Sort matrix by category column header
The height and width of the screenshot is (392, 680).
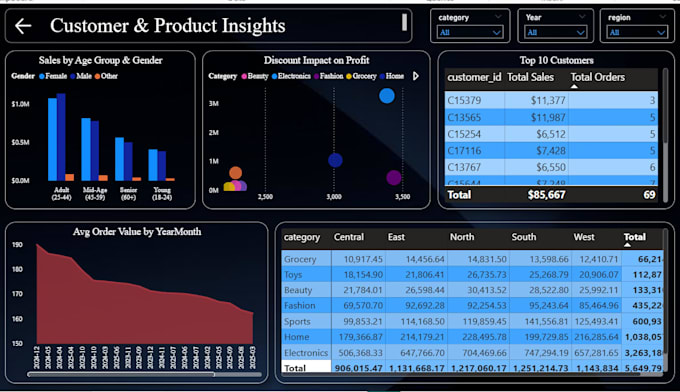(x=302, y=237)
